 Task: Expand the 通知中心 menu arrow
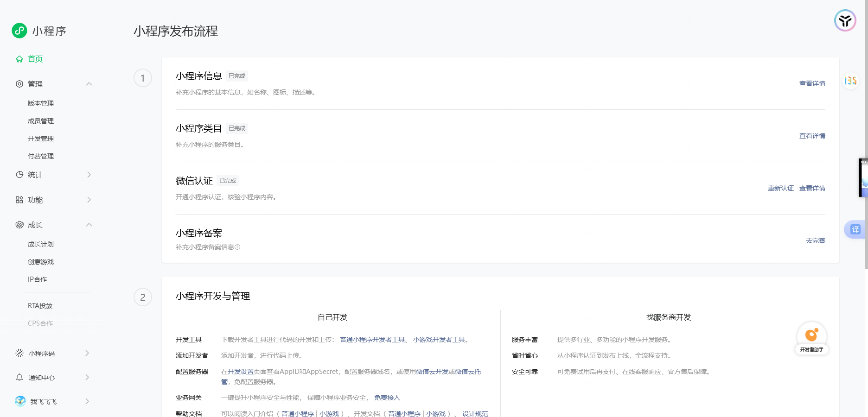pos(87,377)
